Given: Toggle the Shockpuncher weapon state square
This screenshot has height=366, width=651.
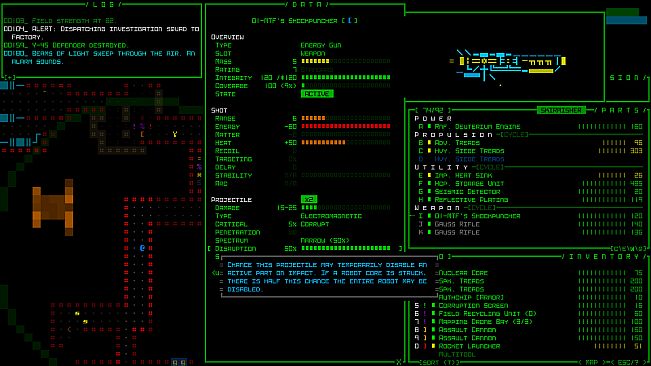Looking at the screenshot, I should (429, 216).
